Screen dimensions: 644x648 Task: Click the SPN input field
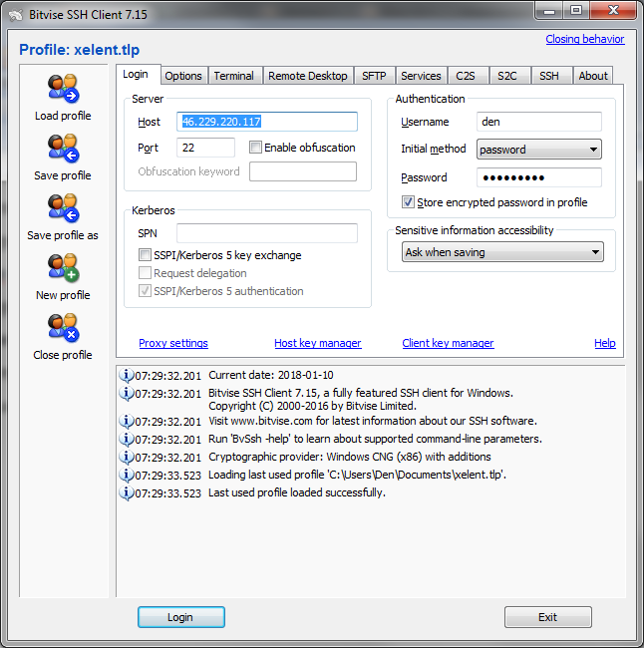tap(267, 233)
